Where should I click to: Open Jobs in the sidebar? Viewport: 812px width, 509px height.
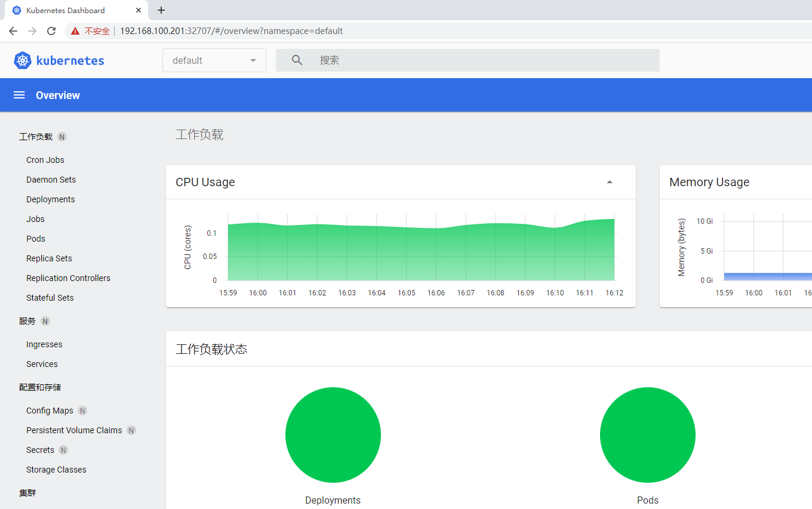35,219
